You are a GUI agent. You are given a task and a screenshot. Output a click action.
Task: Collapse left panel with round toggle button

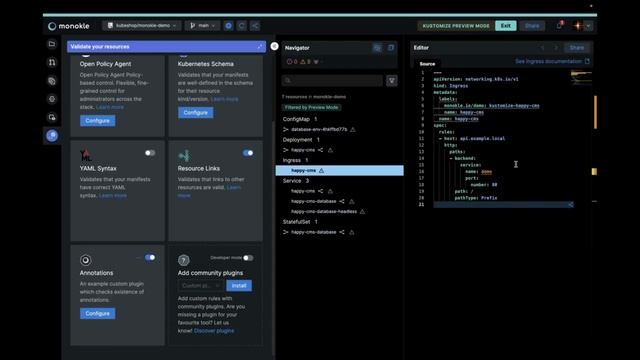pyautogui.click(x=274, y=47)
